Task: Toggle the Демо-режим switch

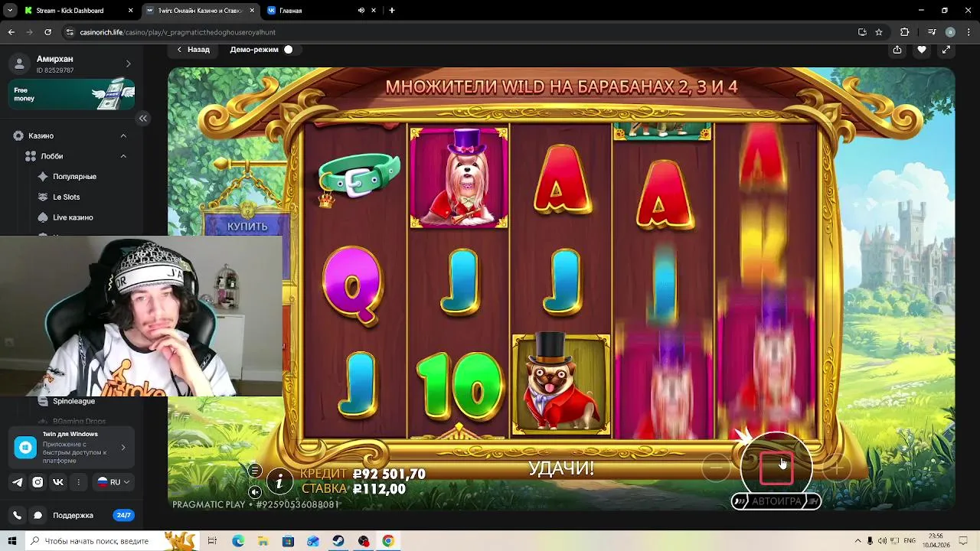Action: click(289, 50)
